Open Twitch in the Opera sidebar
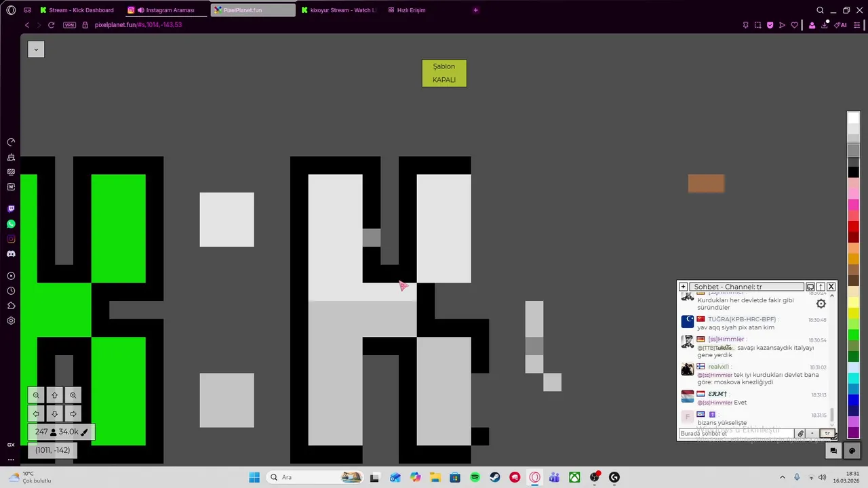The image size is (868, 488). click(11, 209)
